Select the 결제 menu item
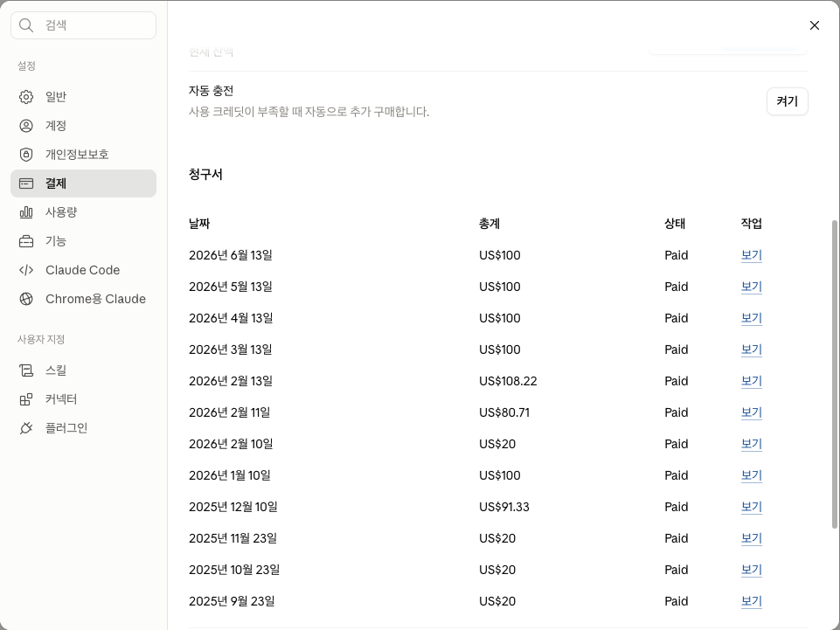The height and width of the screenshot is (630, 840). [84, 183]
